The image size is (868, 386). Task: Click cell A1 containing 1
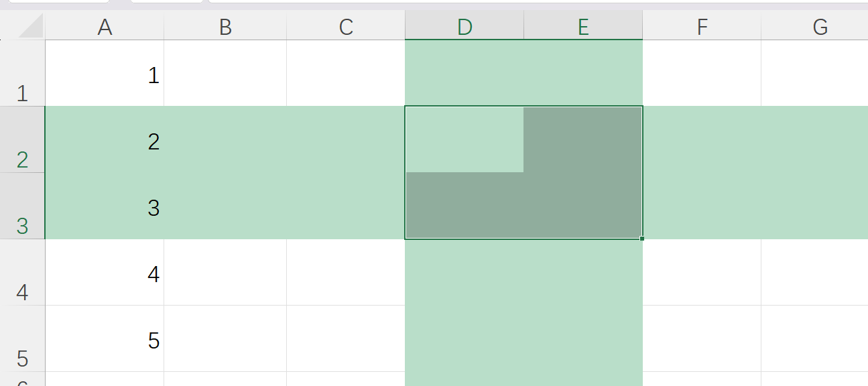(x=105, y=74)
